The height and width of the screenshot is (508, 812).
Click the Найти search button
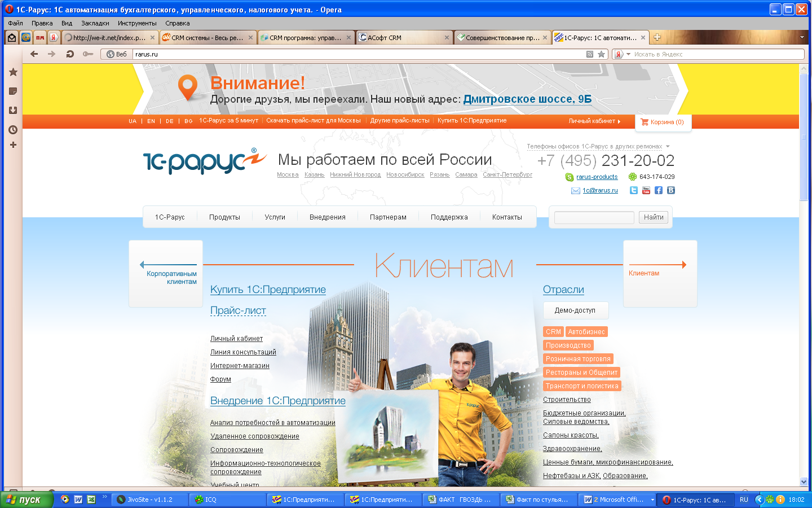coord(654,217)
